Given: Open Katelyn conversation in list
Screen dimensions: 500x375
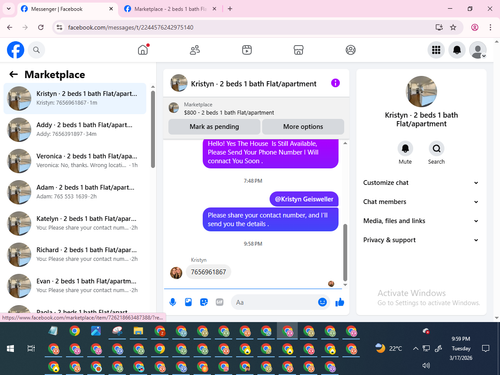Looking at the screenshot, I should point(75,223).
